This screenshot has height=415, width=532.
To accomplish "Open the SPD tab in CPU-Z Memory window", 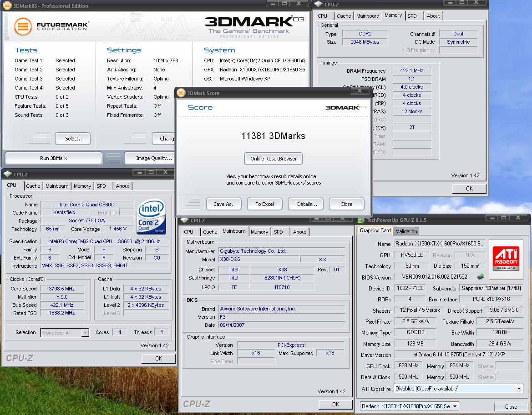I will point(412,16).
